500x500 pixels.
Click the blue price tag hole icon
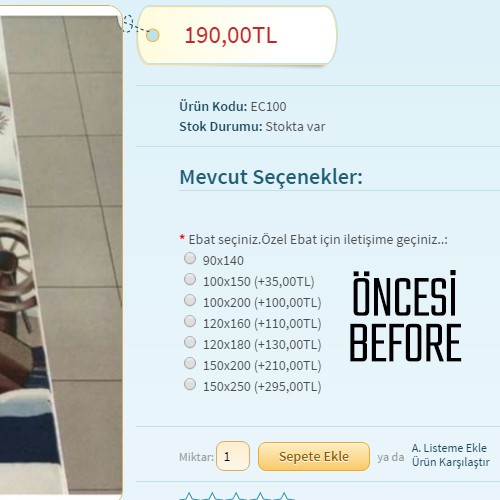[153, 35]
